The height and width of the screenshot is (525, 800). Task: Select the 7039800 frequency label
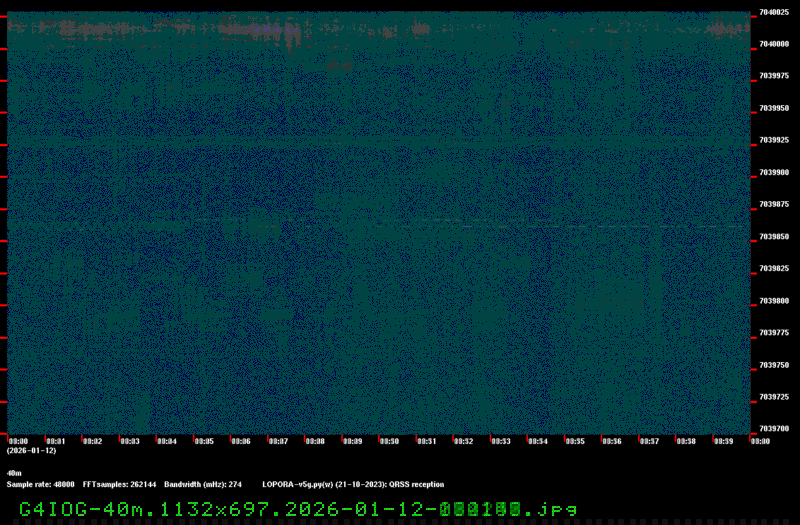pyautogui.click(x=774, y=300)
